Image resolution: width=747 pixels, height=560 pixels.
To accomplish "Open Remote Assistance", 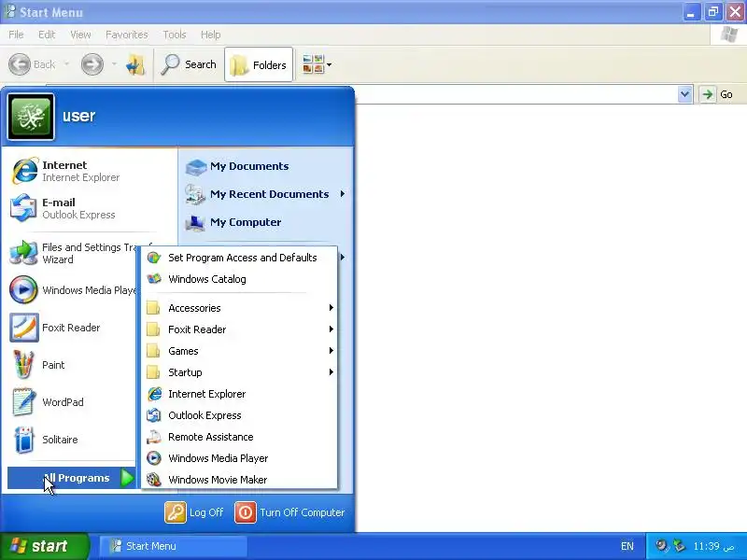I will pos(239,437).
